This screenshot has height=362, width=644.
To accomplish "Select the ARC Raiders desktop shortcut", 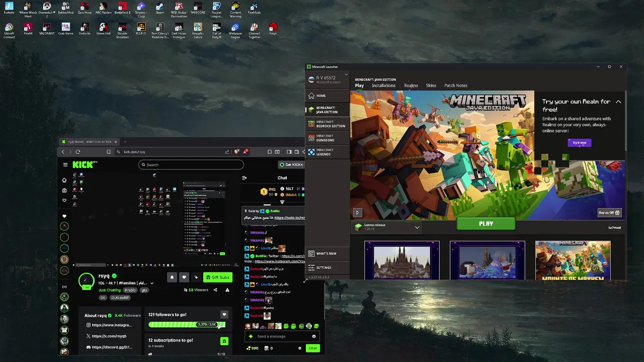I will click(x=103, y=9).
